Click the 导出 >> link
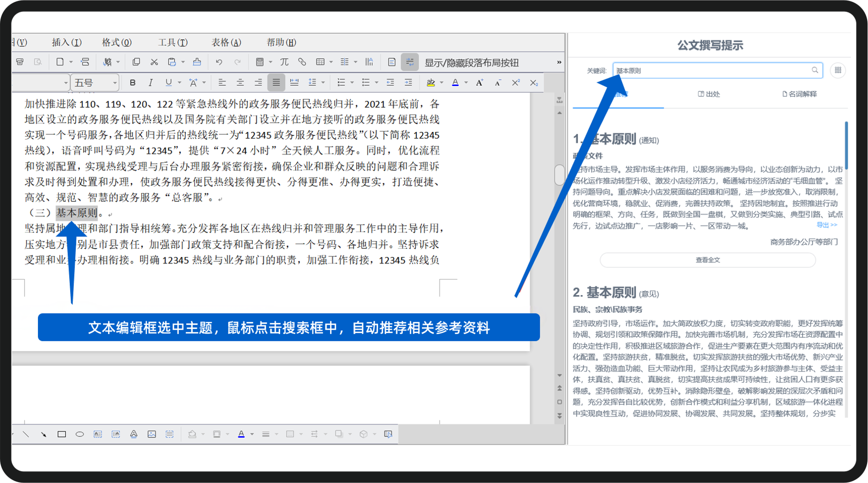The width and height of the screenshot is (868, 483). click(x=827, y=225)
